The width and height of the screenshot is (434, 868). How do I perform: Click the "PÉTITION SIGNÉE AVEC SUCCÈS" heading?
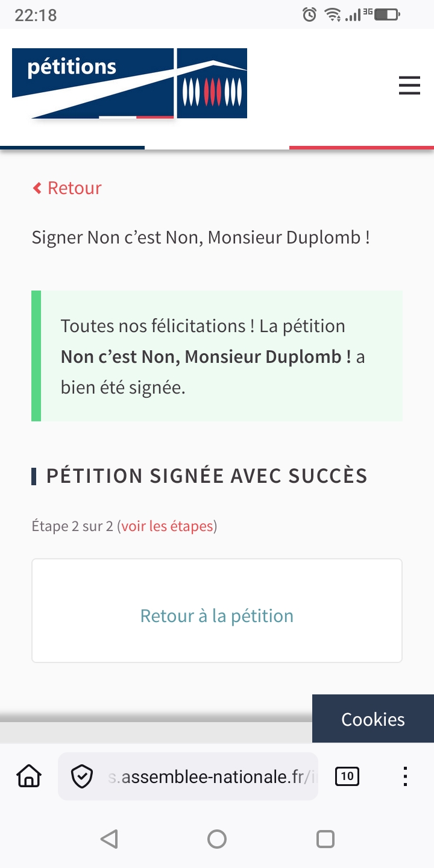pyautogui.click(x=207, y=476)
